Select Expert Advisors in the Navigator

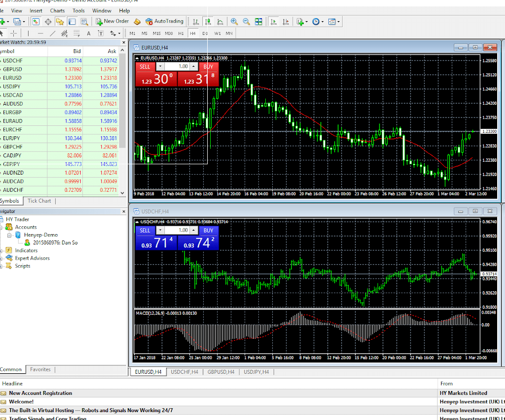[x=32, y=258]
